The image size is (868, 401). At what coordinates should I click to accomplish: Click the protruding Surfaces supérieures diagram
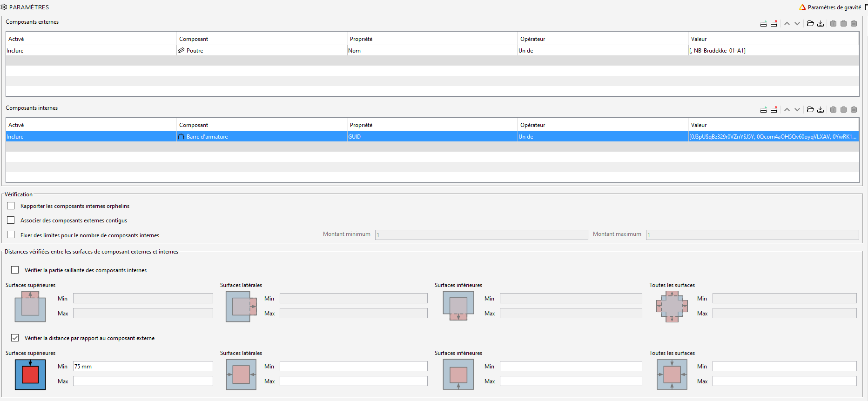point(30,307)
